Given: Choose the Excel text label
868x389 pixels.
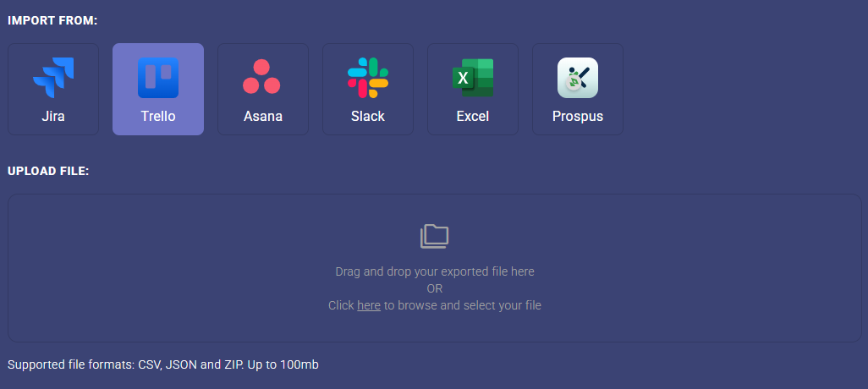Looking at the screenshot, I should 473,117.
